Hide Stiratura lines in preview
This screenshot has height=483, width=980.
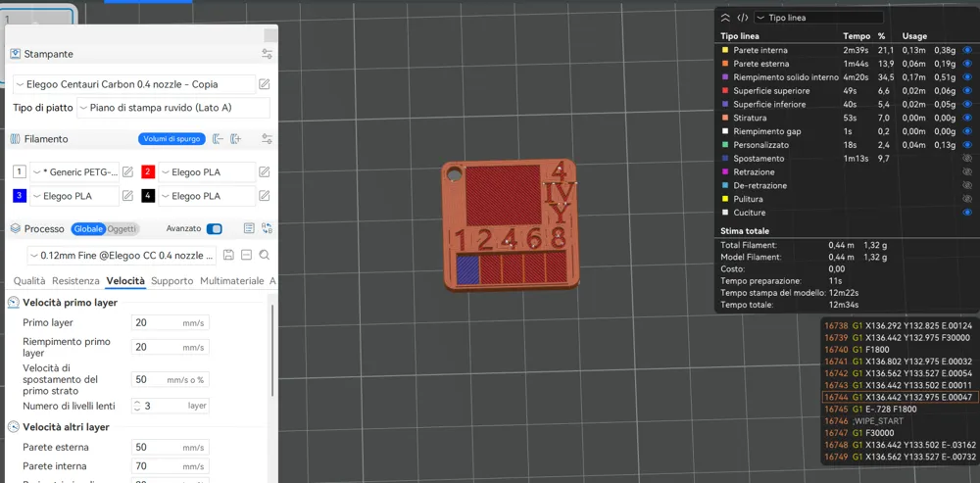(x=967, y=119)
